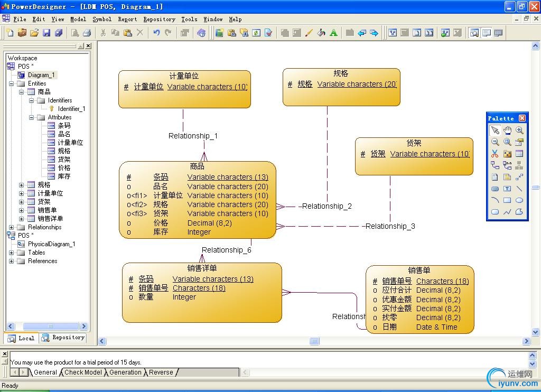Image resolution: width=541 pixels, height=392 pixels.
Task: Select the Zoom In tool in Palette
Action: click(519, 130)
